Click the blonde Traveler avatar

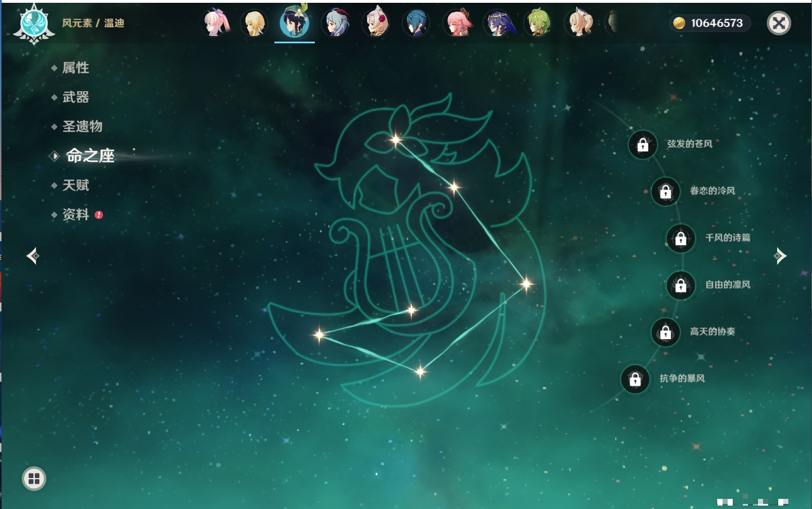coord(254,23)
